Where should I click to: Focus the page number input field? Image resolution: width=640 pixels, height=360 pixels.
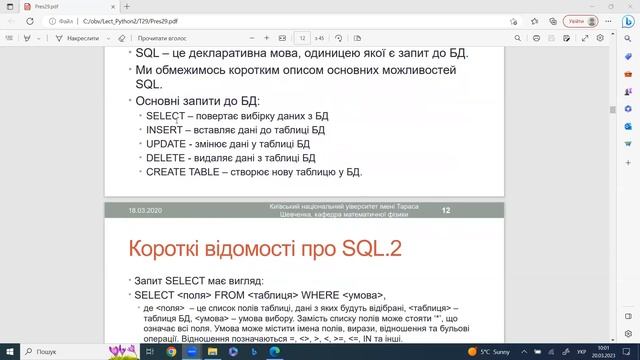point(302,38)
